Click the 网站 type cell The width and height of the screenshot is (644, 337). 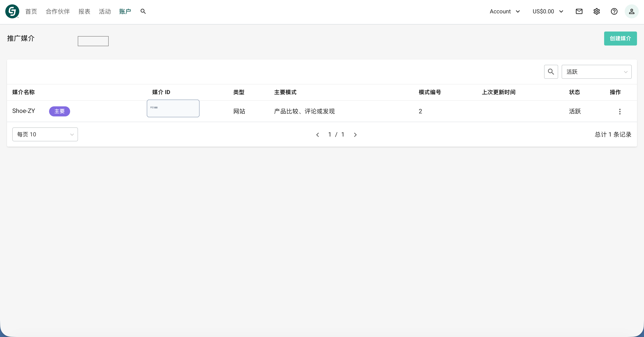pyautogui.click(x=239, y=111)
